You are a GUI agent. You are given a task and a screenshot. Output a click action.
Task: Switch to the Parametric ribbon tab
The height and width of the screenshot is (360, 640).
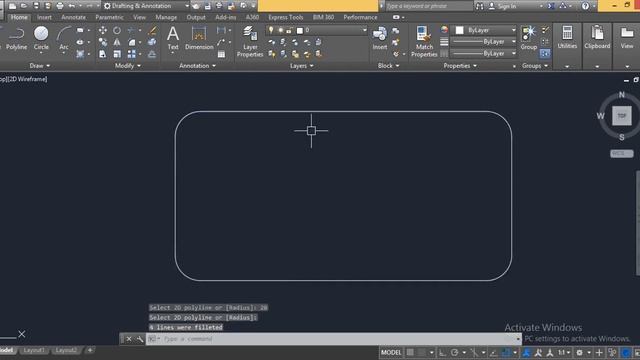[x=109, y=17]
